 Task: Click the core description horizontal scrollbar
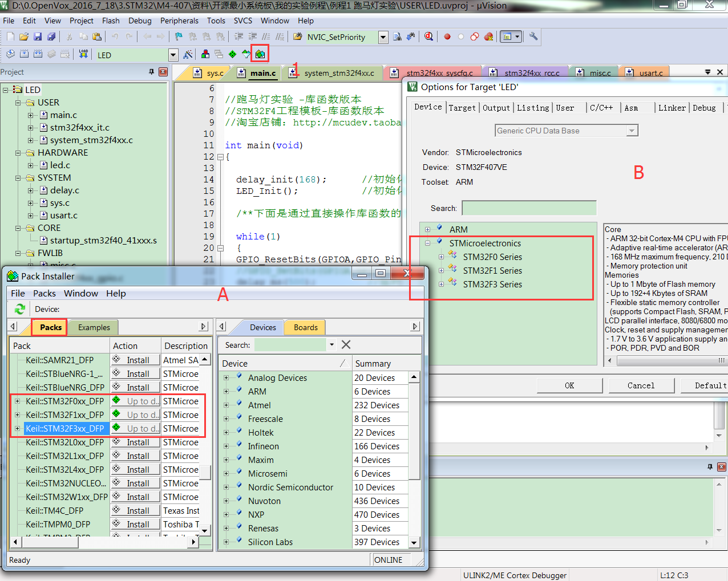668,360
